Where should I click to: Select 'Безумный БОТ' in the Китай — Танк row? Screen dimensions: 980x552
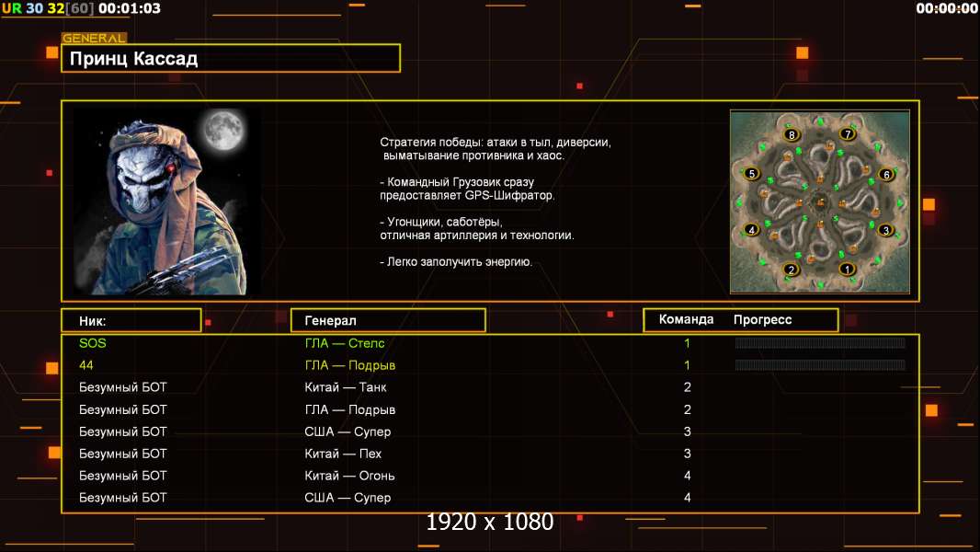point(123,387)
